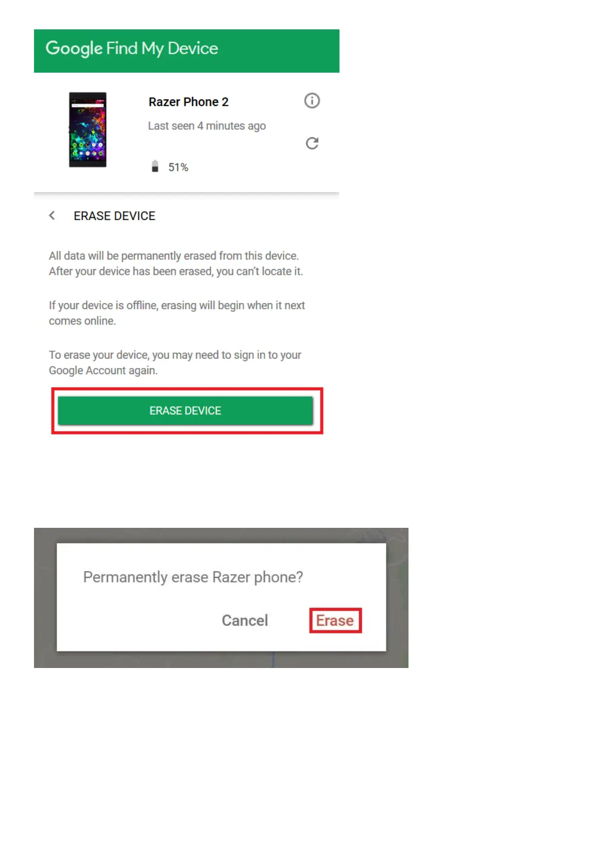Go back using the arrow beside ERASE DEVICE
613x868 pixels.
(x=52, y=215)
